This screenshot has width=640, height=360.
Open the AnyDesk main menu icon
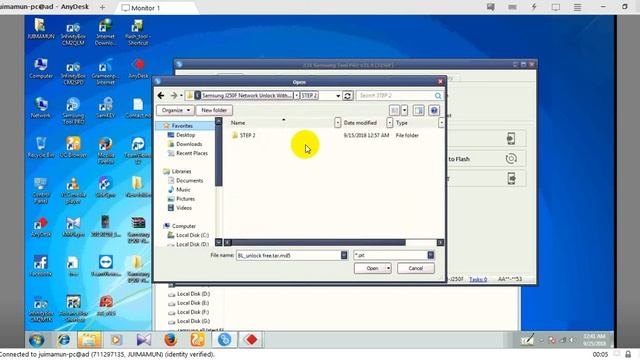pyautogui.click(x=577, y=7)
